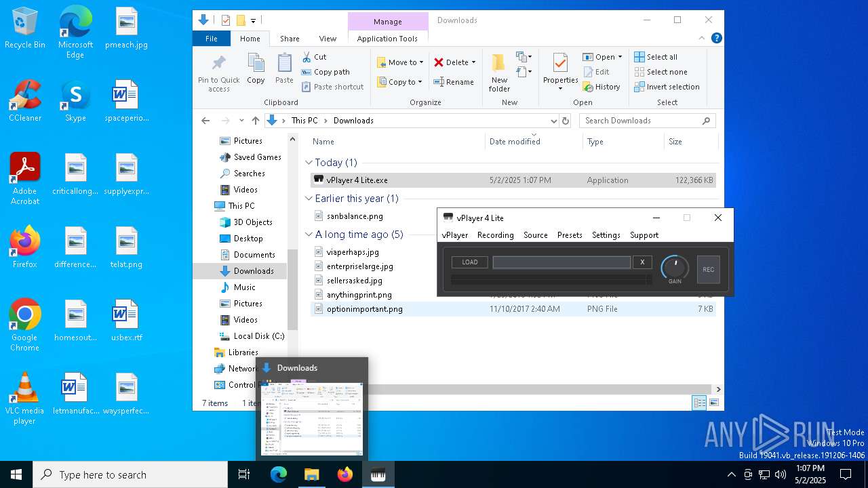Select sanbalance.png file
868x488 pixels.
tap(355, 216)
